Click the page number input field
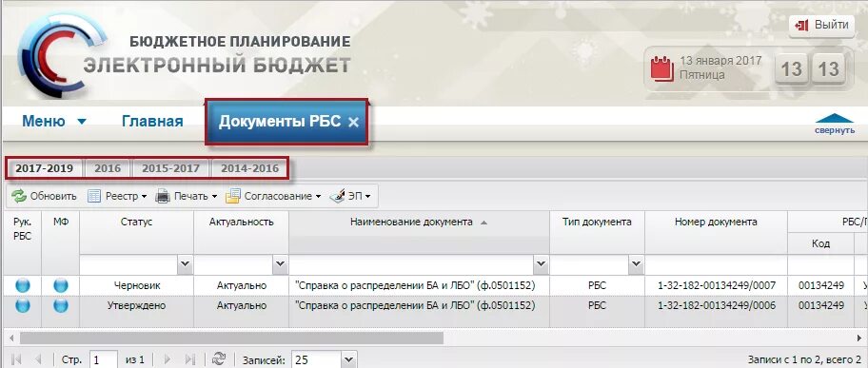Viewport: 868px width, 368px height. [104, 360]
